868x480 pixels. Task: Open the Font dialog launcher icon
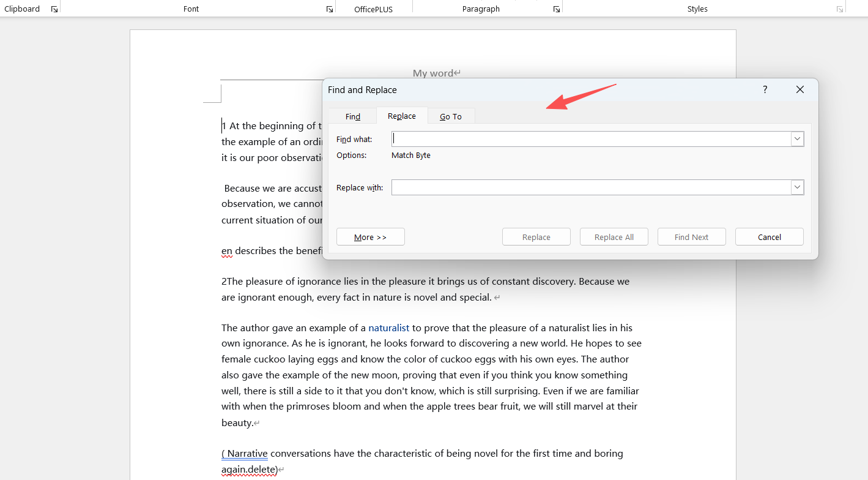click(330, 9)
